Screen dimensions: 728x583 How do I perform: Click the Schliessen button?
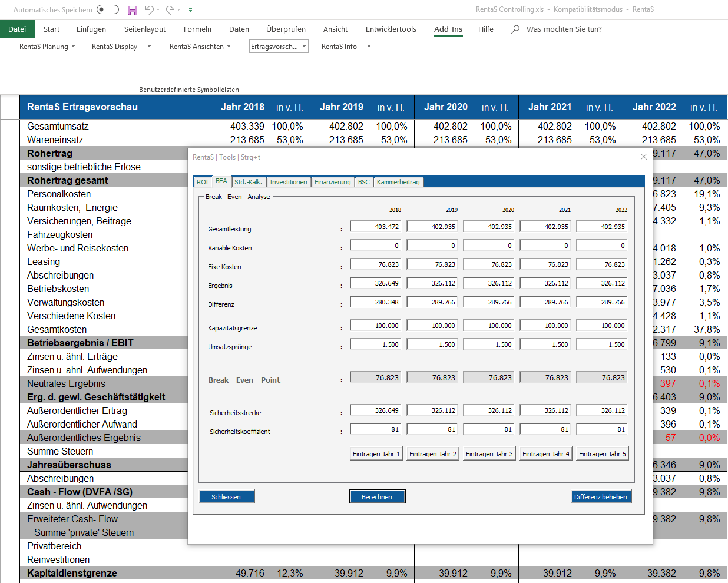227,497
